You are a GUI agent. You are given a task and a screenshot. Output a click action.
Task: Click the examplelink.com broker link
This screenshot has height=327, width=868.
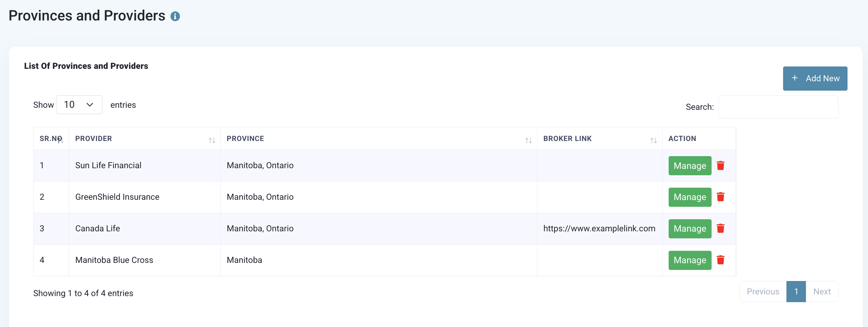pos(599,229)
